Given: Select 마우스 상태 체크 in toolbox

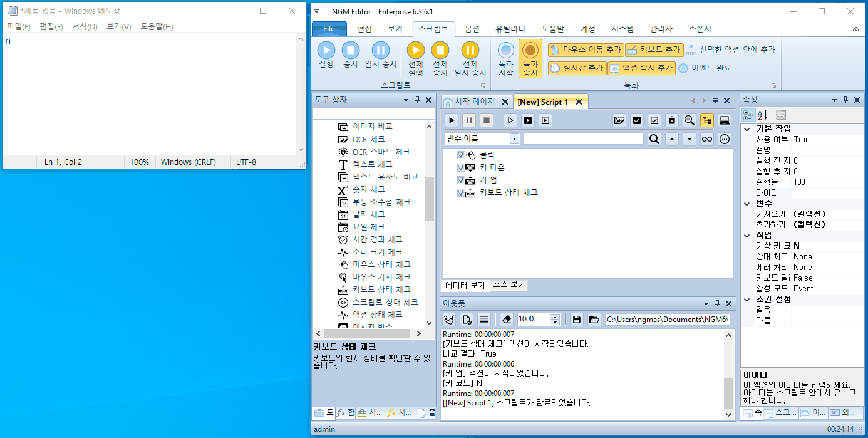Looking at the screenshot, I should pos(375,264).
